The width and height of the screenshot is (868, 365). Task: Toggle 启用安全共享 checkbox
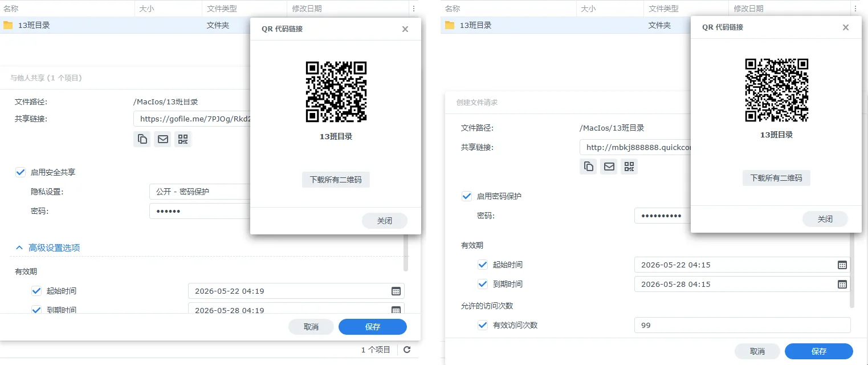(21, 172)
